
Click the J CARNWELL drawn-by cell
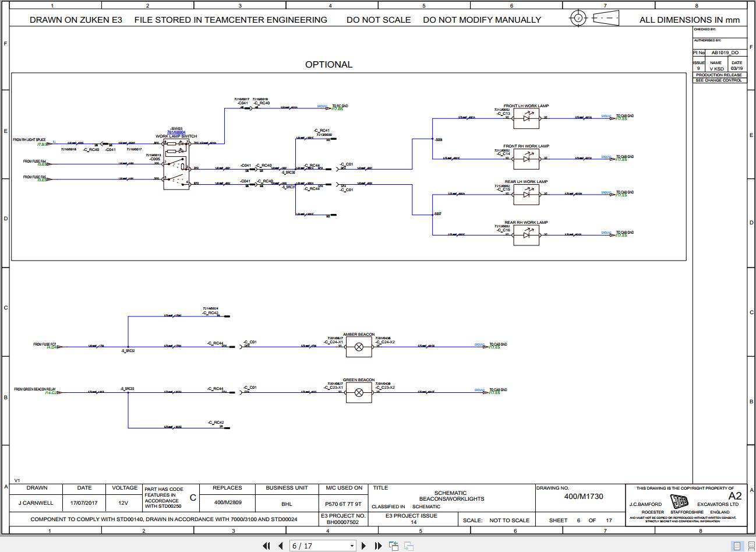[x=36, y=503]
